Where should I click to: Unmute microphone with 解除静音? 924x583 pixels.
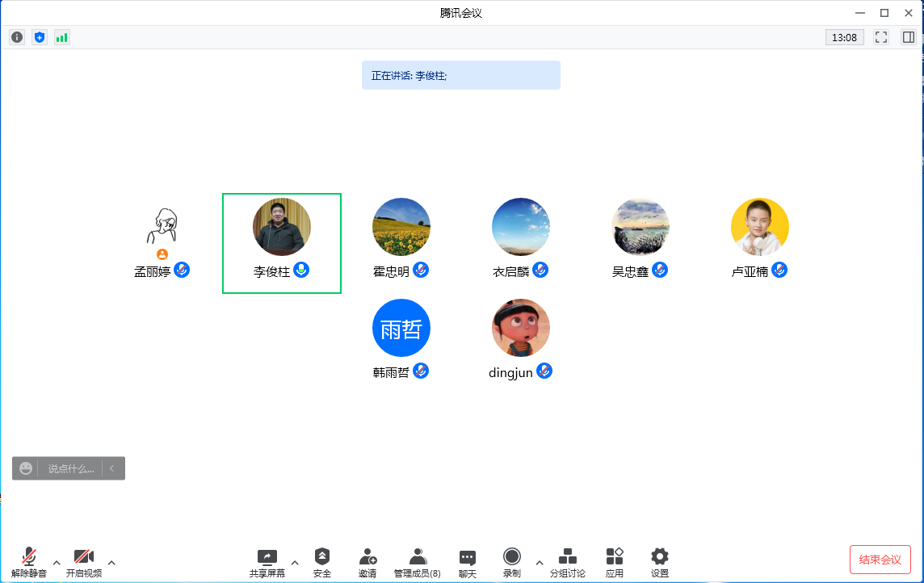click(29, 561)
